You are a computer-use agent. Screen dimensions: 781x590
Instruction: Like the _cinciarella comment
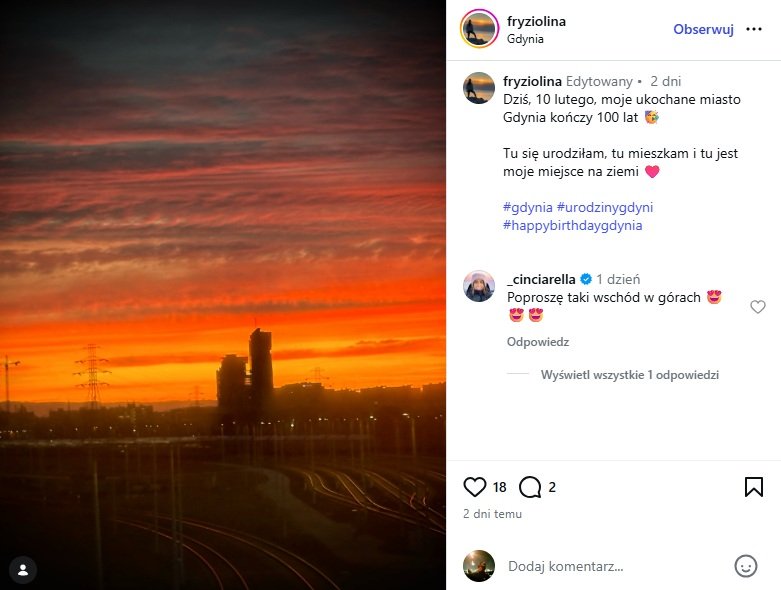pos(757,307)
